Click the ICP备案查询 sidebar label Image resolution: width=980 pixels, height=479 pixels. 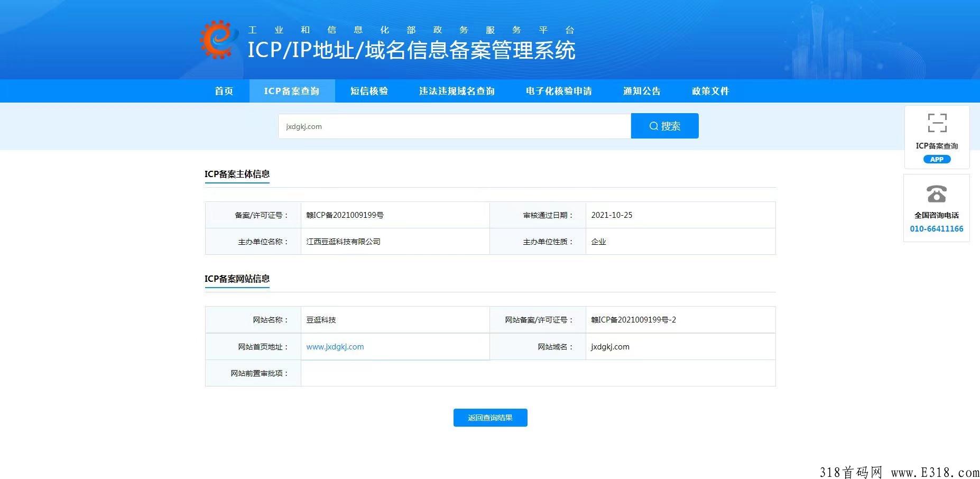937,146
